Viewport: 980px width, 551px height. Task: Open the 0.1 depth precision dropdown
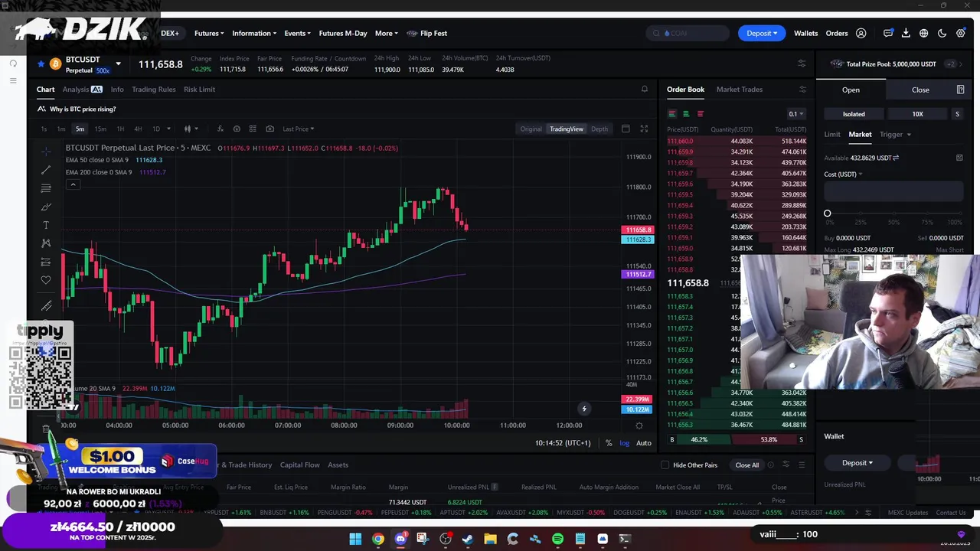pyautogui.click(x=796, y=114)
